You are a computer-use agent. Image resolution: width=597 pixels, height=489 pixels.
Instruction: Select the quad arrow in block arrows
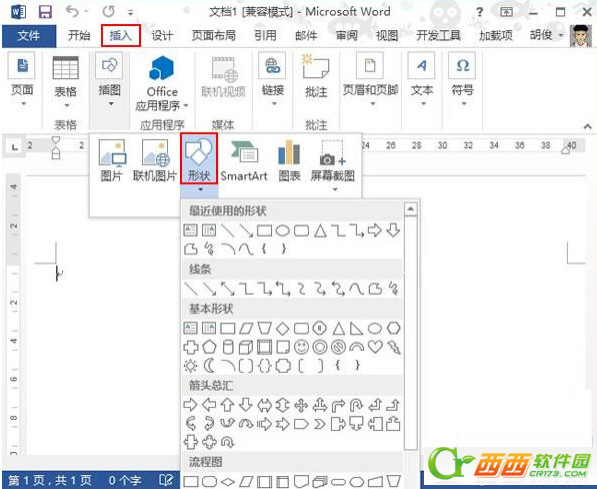(301, 405)
